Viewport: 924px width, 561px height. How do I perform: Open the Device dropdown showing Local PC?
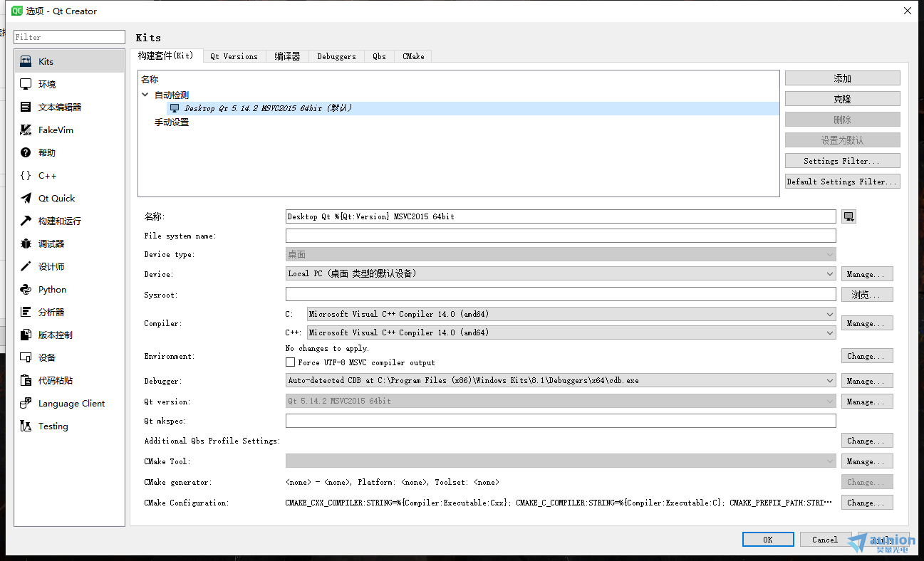561,273
